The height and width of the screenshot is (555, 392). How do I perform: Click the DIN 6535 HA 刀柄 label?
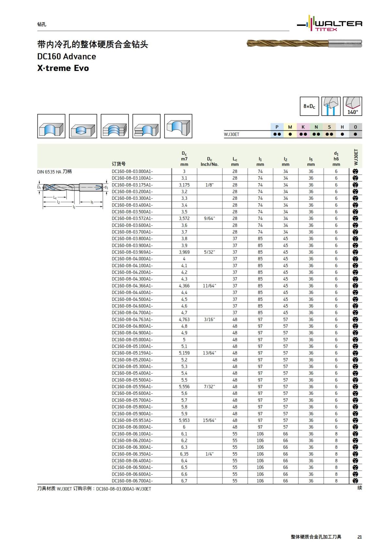(x=54, y=172)
